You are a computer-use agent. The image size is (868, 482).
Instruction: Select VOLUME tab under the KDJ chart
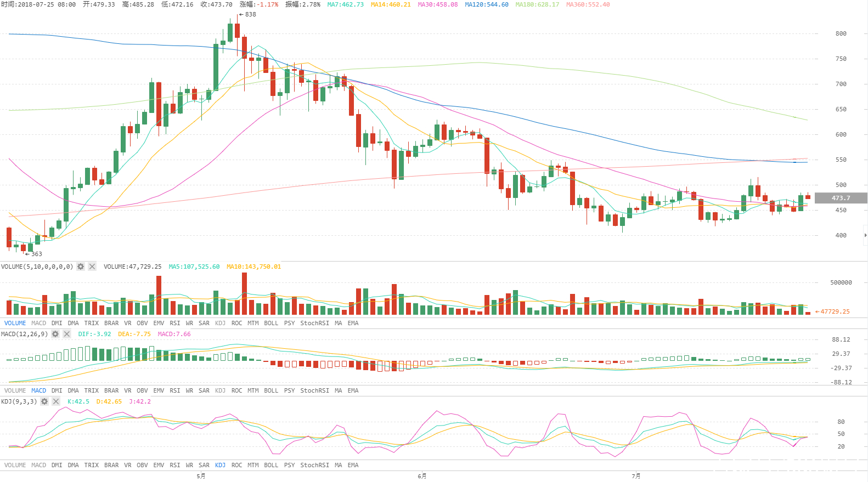click(15, 465)
